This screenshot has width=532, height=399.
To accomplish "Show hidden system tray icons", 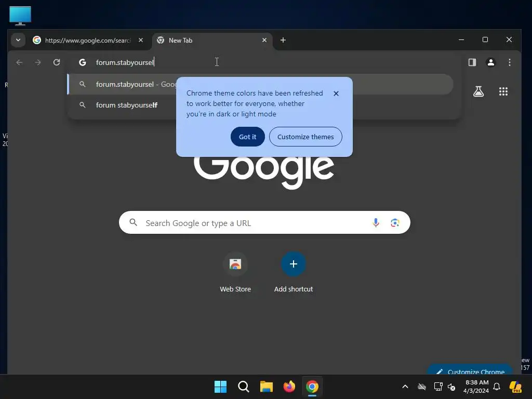I will (x=405, y=387).
